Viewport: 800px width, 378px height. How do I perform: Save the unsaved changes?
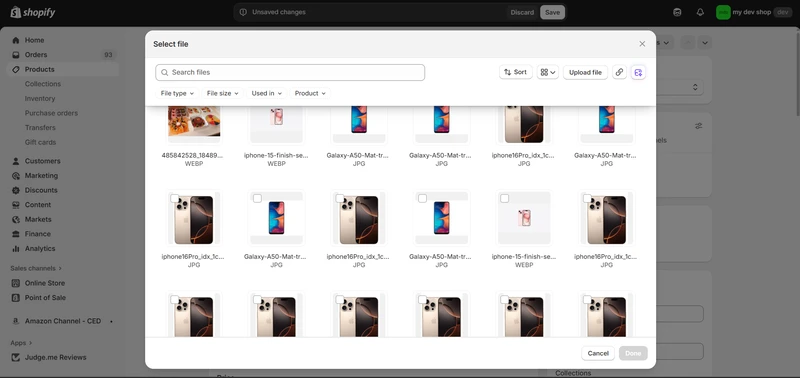pos(552,12)
